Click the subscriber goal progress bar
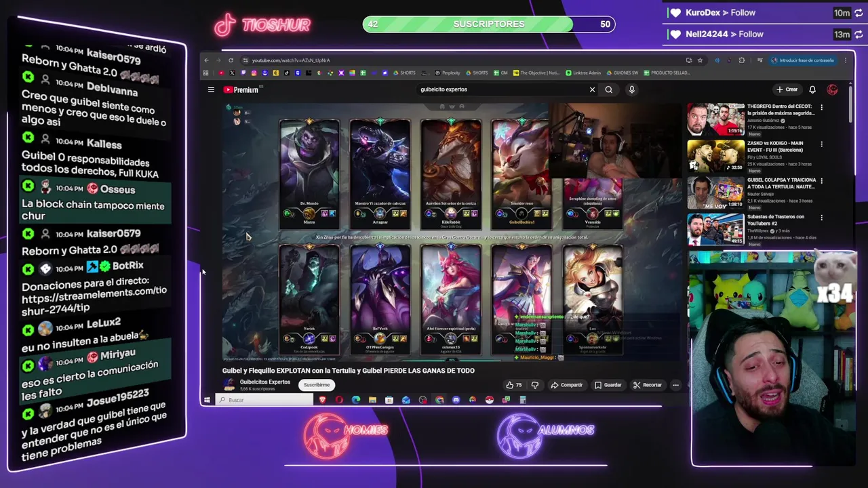This screenshot has height=488, width=868. tap(489, 24)
